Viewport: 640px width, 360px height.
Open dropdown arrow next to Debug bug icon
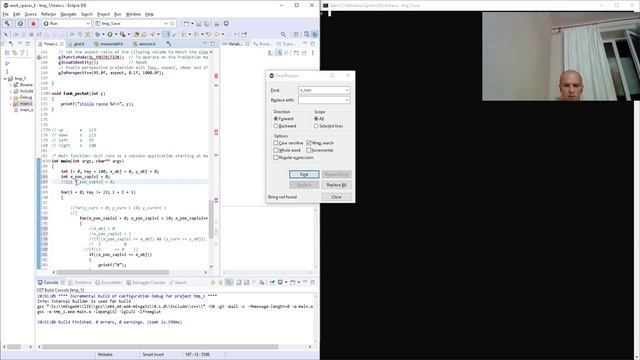click(x=103, y=35)
